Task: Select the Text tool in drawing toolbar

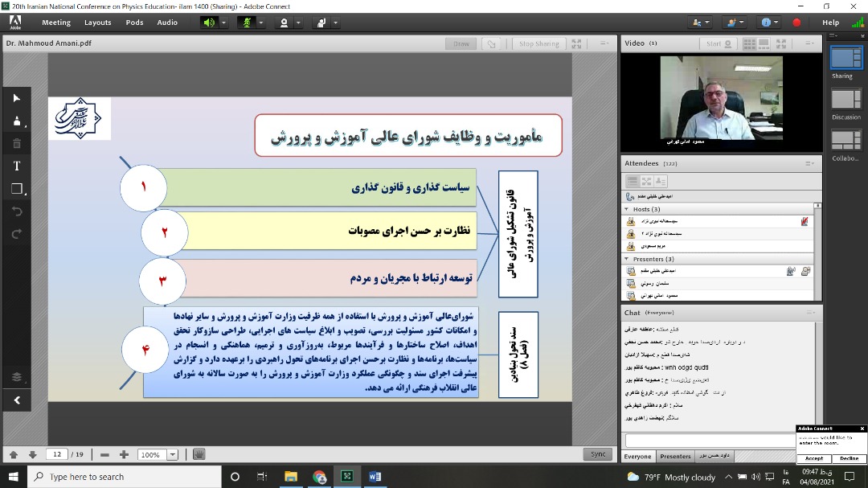Action: [17, 166]
